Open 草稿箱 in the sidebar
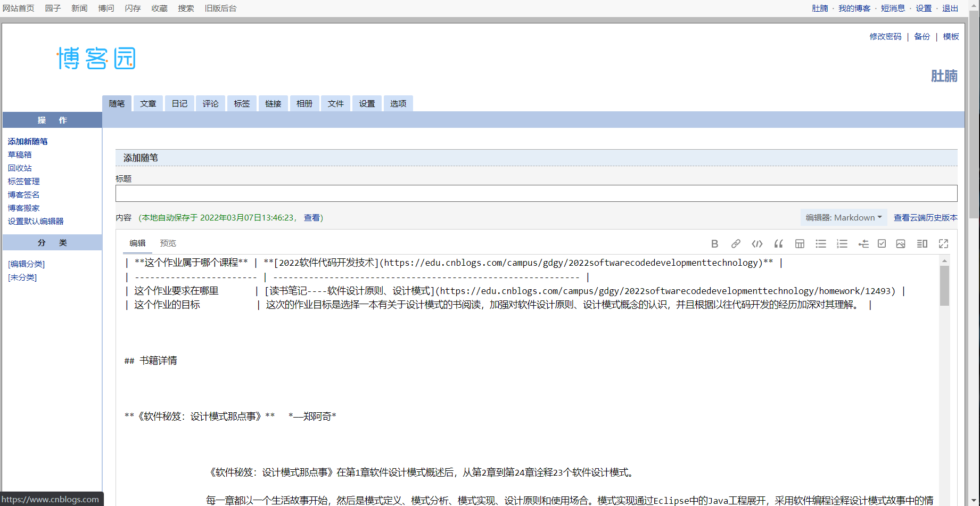 click(20, 154)
